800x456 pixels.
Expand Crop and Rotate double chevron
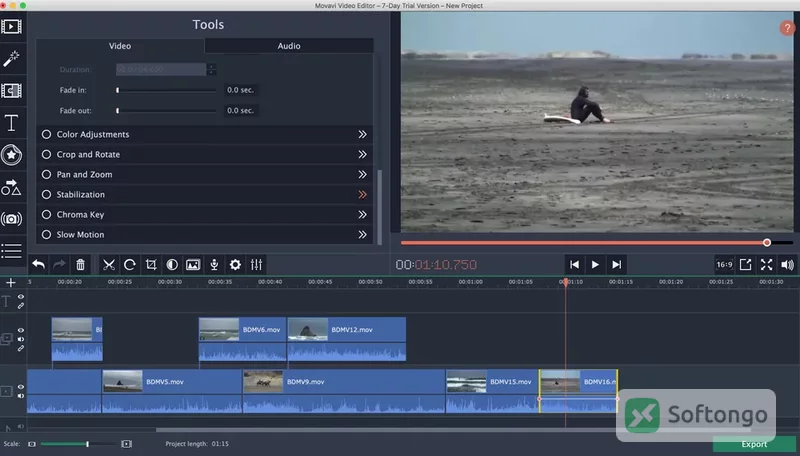pyautogui.click(x=362, y=154)
